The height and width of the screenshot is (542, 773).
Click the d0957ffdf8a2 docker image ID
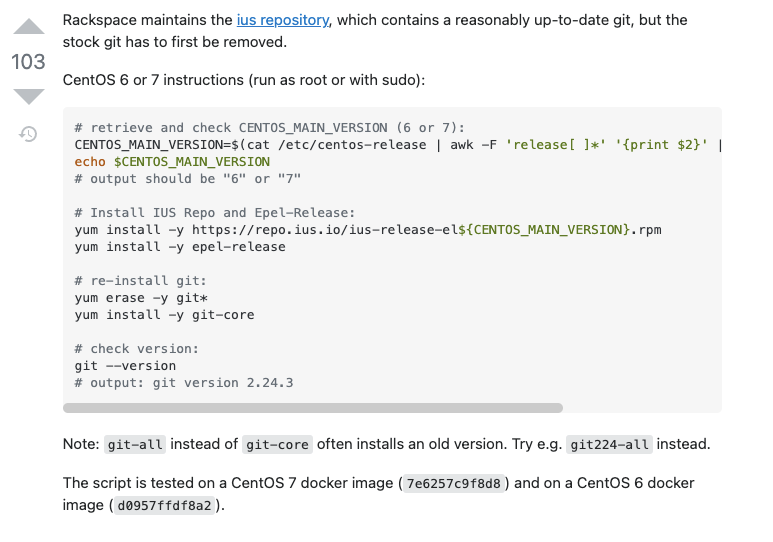point(165,506)
